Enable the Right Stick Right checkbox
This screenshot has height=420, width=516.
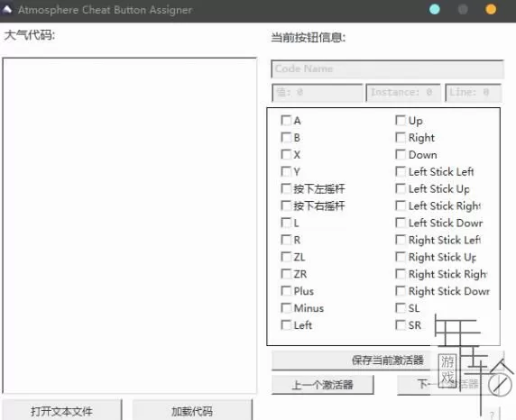(x=401, y=274)
